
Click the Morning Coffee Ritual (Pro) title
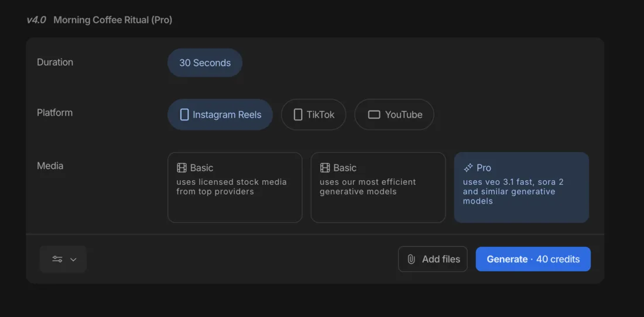(113, 20)
